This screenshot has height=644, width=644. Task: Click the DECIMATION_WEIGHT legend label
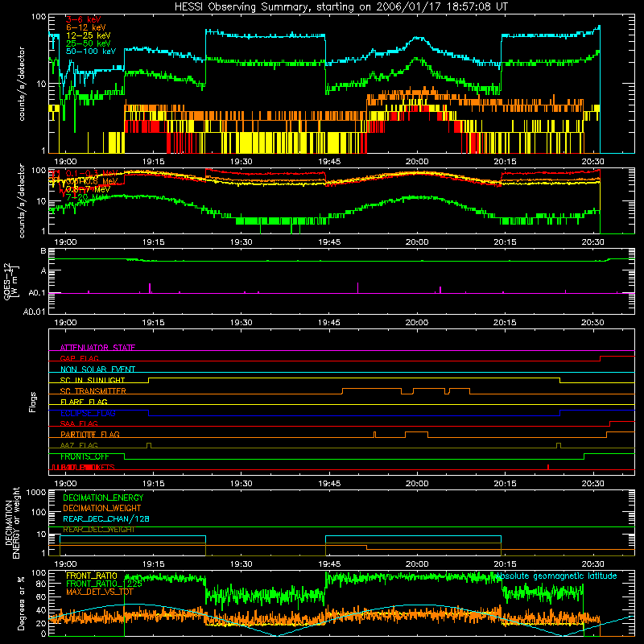(102, 508)
